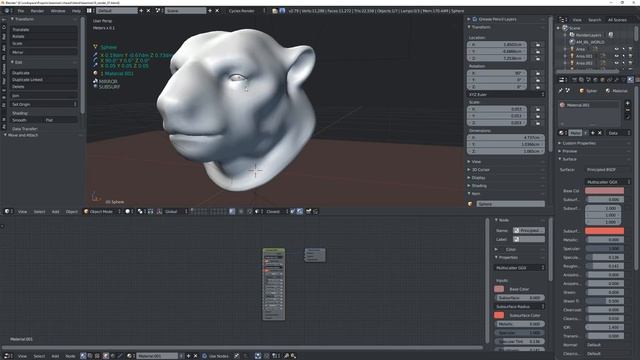Collapse the Transform panel in tool shelf
Image resolution: width=640 pixels, height=360 pixels.
pyautogui.click(x=13, y=19)
